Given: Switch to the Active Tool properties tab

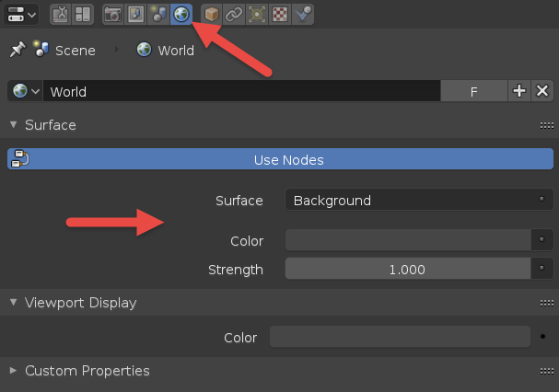Looking at the screenshot, I should pos(60,15).
